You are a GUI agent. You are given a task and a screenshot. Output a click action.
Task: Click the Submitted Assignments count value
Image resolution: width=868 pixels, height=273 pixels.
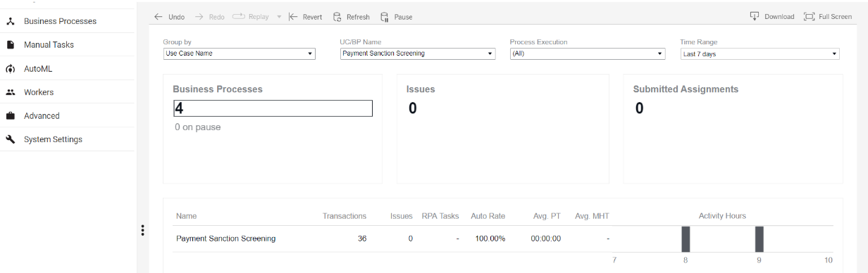coord(639,108)
